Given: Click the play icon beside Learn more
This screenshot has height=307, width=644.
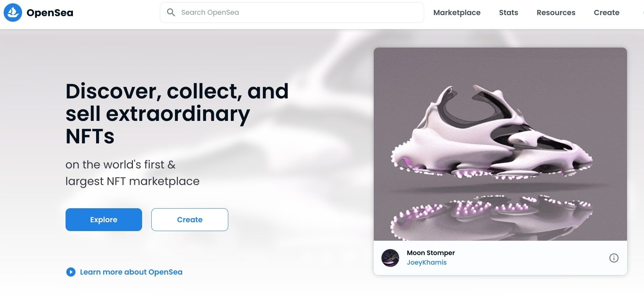Looking at the screenshot, I should [x=71, y=272].
